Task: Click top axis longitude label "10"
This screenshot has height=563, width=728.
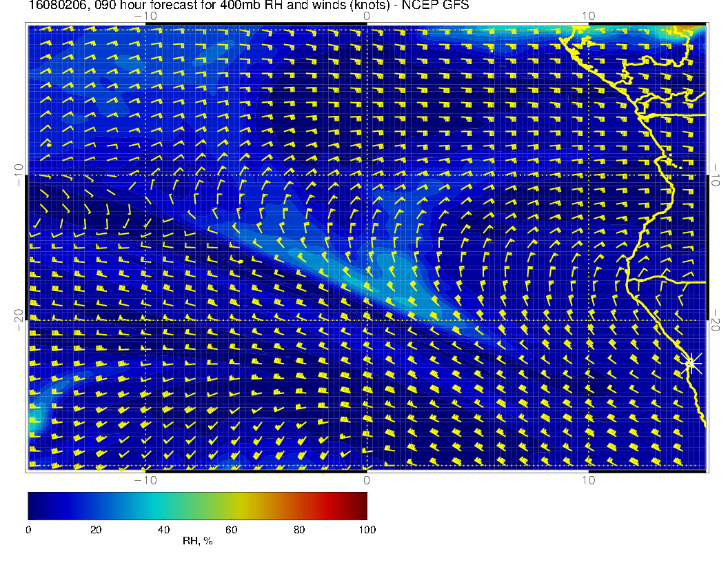Action: tap(588, 17)
